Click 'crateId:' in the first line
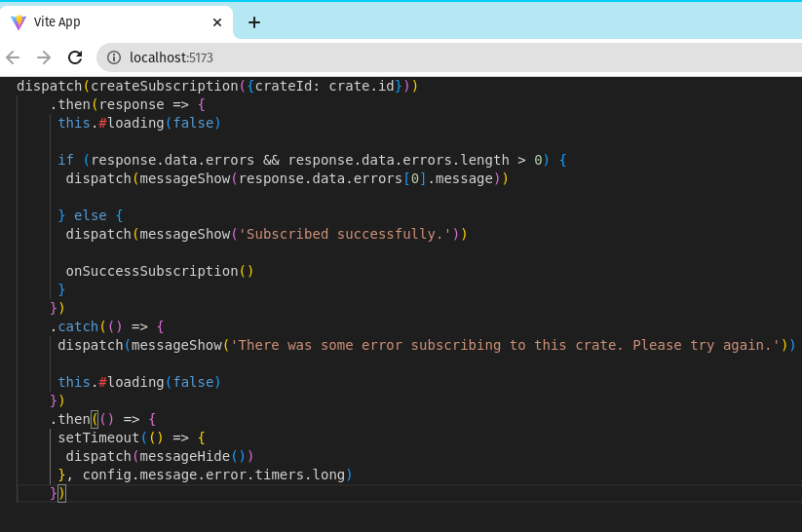The height and width of the screenshot is (532, 802). coord(287,86)
